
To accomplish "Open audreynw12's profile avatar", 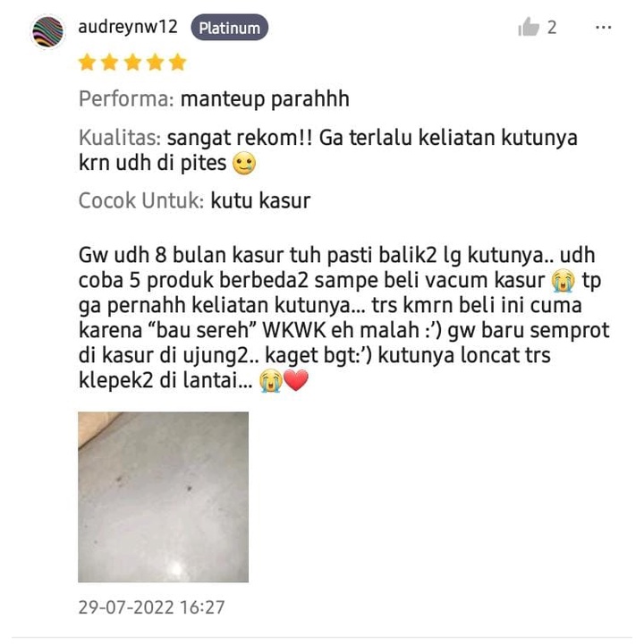I will [48, 31].
